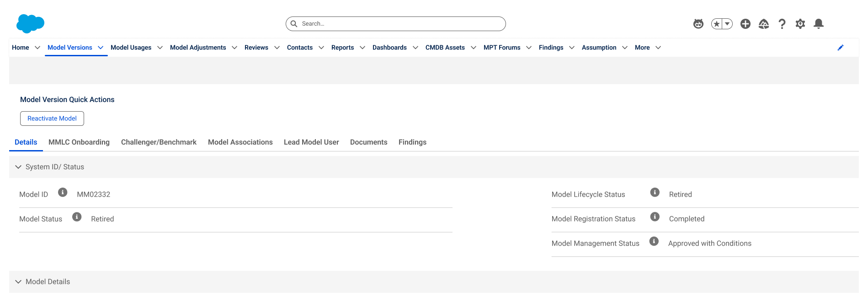The width and height of the screenshot is (868, 302).
Task: Open Contacts from the navigation bar
Action: pos(300,48)
